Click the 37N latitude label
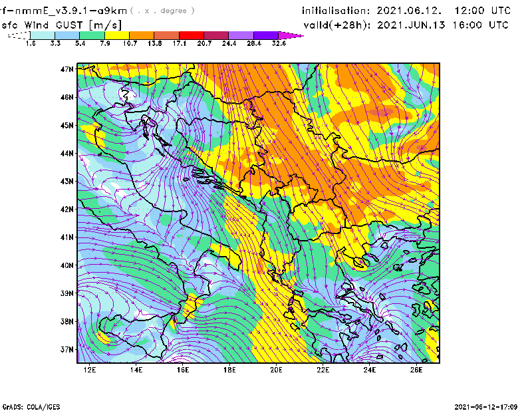 click(x=67, y=349)
